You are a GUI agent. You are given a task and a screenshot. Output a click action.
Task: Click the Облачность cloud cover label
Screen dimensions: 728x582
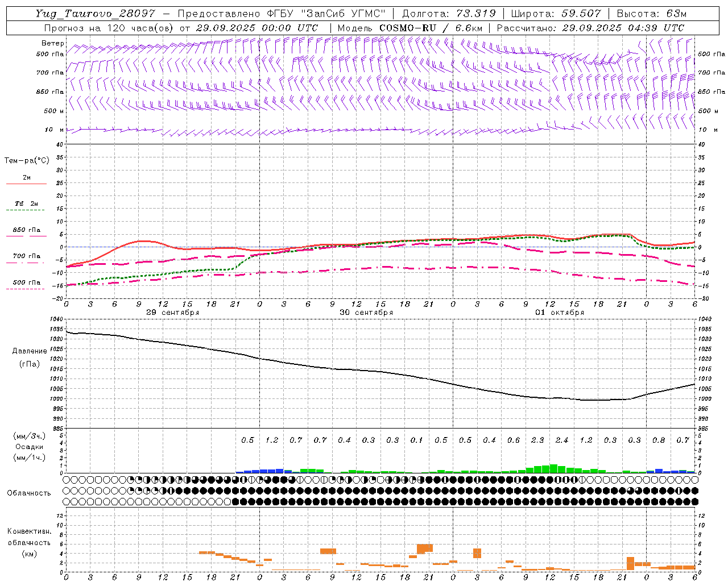pos(29,493)
